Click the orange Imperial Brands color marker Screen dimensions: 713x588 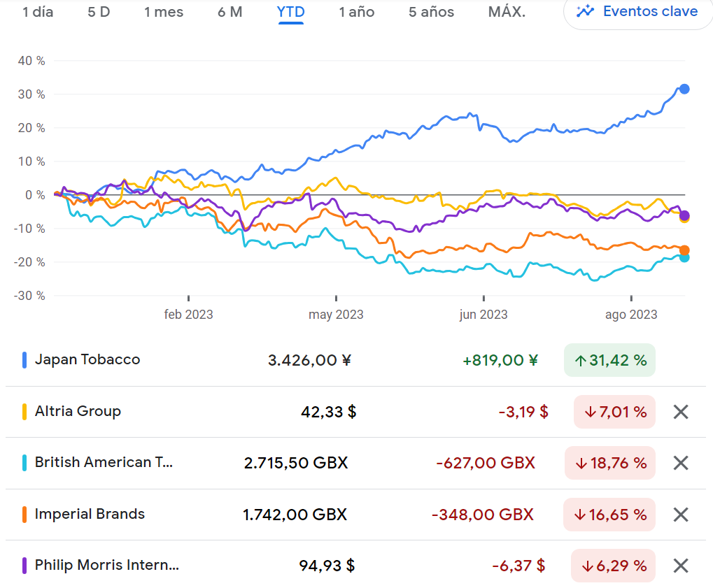24,515
